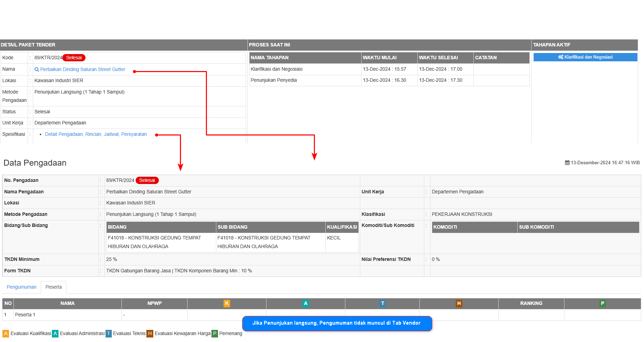Click the gears icon in Klarifikasi button
The image size is (644, 342).
(x=561, y=57)
